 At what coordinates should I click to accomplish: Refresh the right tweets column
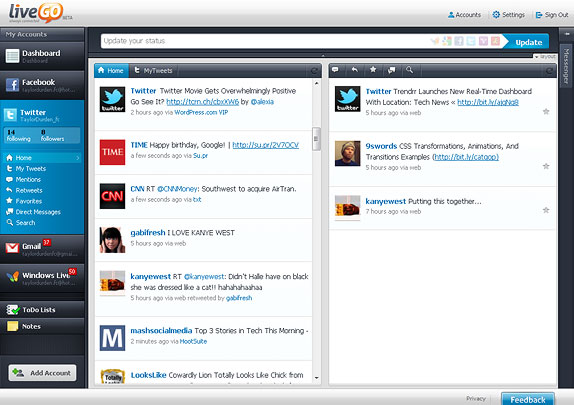(549, 71)
